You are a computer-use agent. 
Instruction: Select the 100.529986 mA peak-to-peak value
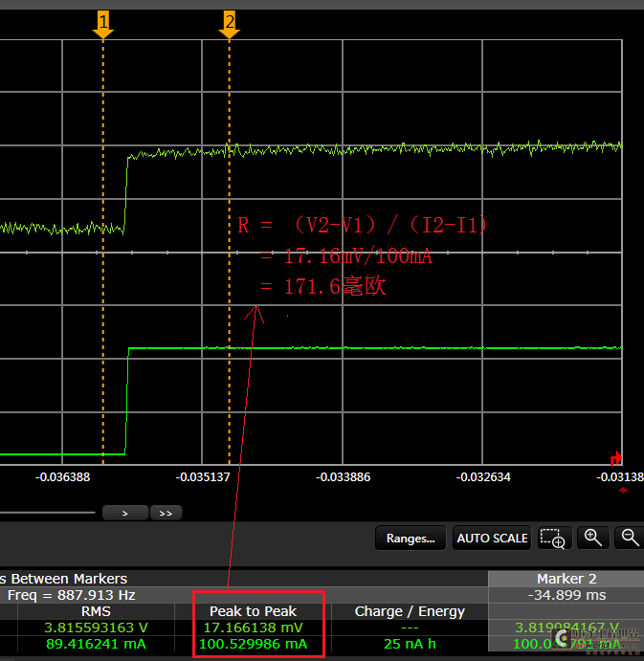pos(253,644)
